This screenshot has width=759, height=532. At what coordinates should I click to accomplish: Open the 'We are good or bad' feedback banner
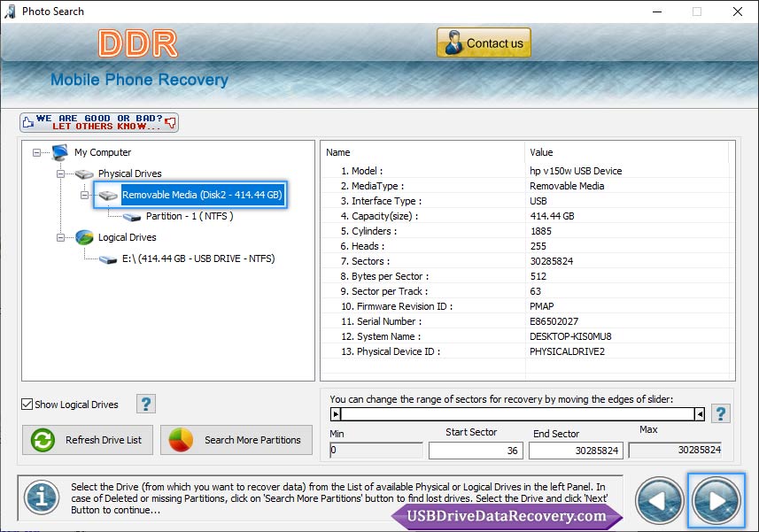pyautogui.click(x=99, y=122)
